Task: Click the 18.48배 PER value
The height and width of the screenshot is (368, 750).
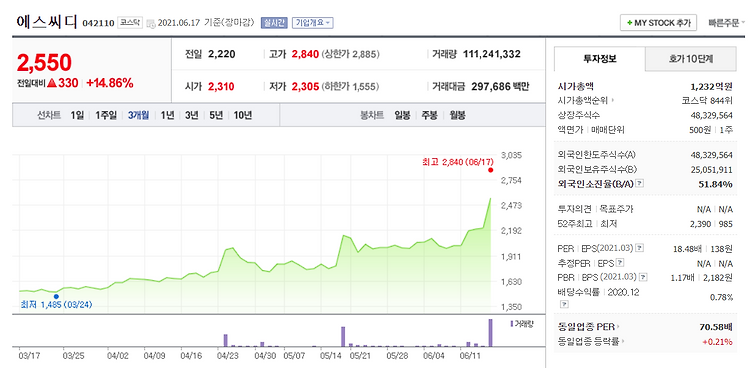Action: click(x=686, y=248)
